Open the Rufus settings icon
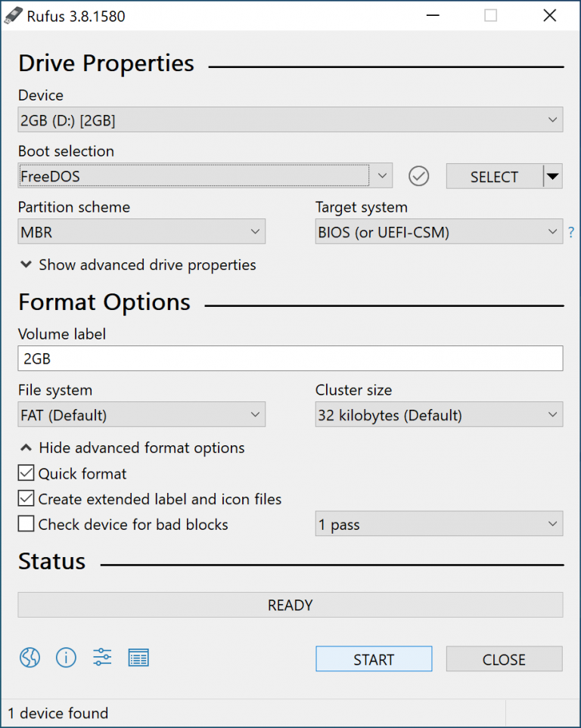 102,658
